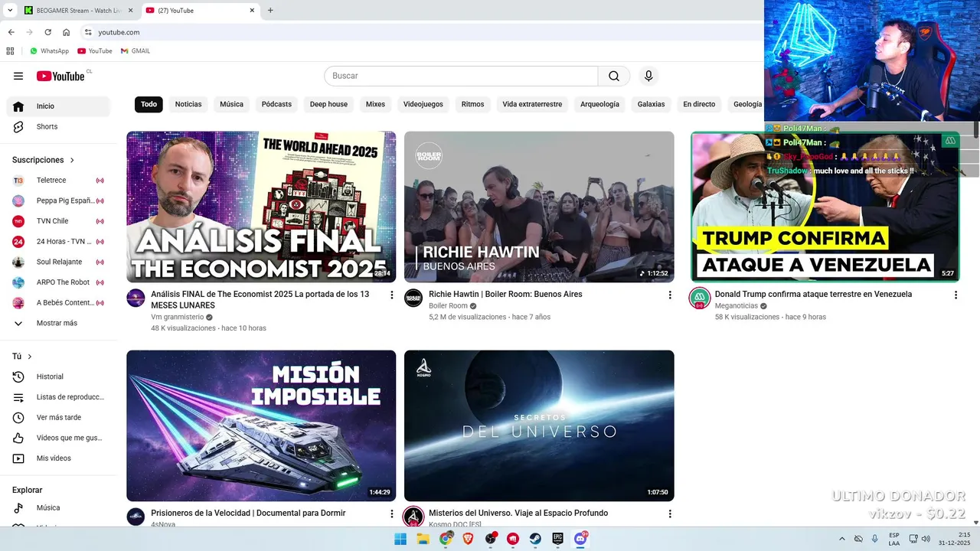Open the TVN Chile subscription

point(58,221)
